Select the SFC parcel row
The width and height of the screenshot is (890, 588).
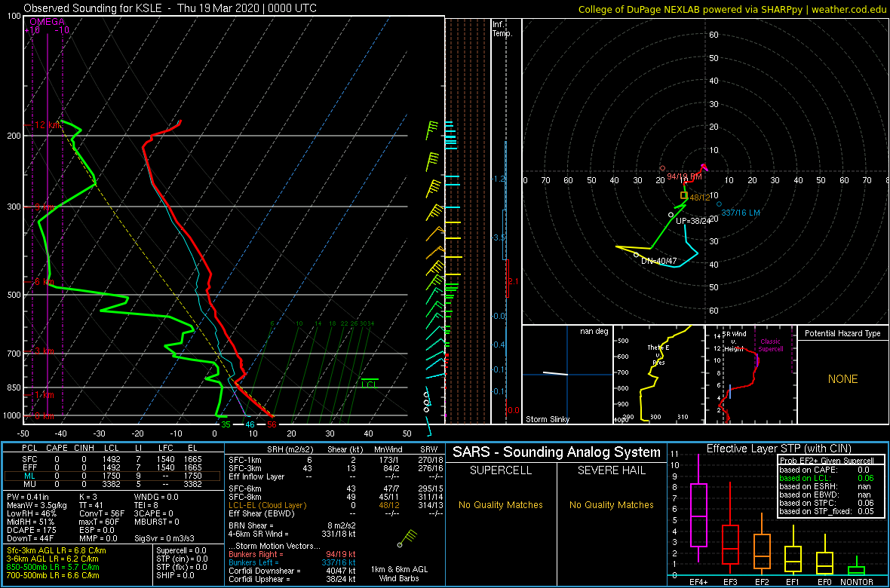[112, 458]
